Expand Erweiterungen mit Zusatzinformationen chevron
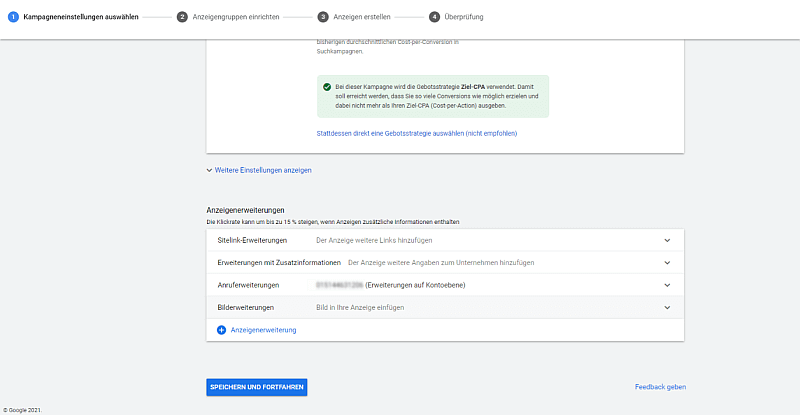800x415 pixels. (667, 263)
